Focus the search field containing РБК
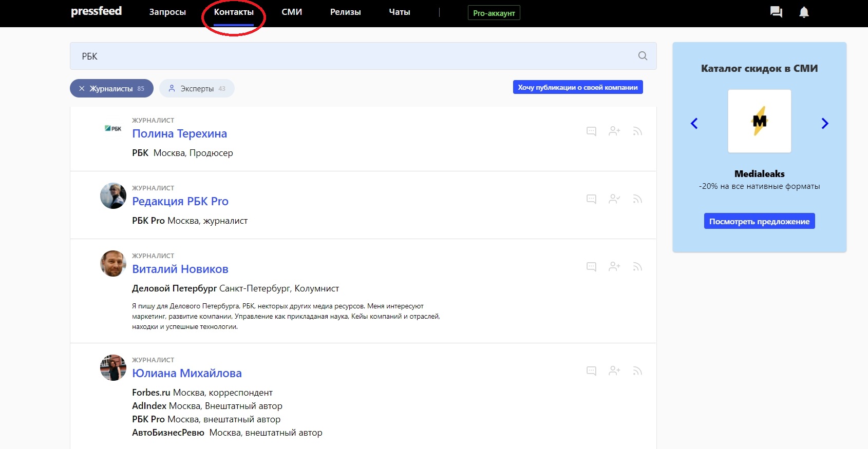 354,56
